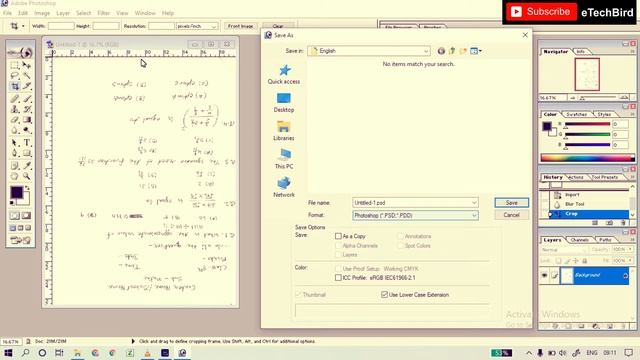The image size is (640, 360).
Task: Open the pixels/inch units dropdown
Action: pos(214,26)
